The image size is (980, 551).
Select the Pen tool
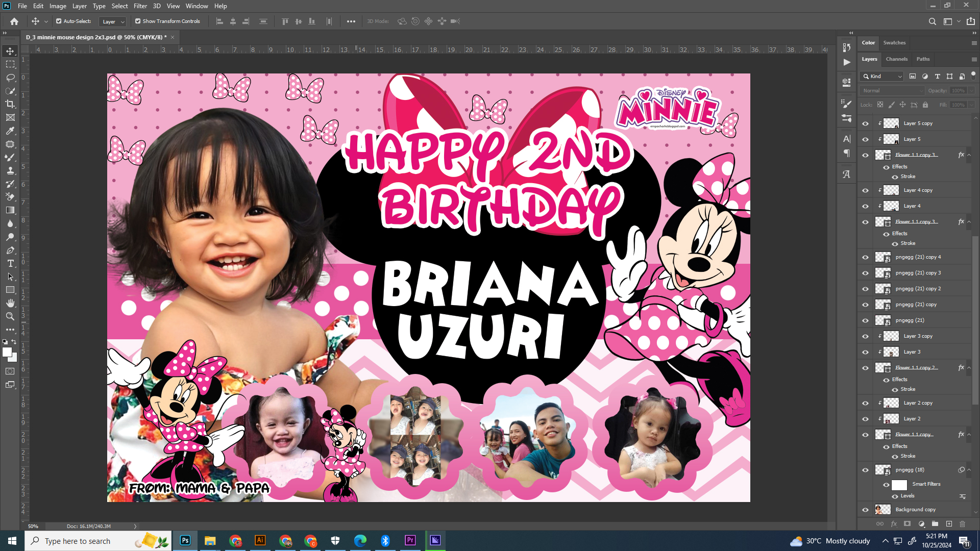coord(10,250)
